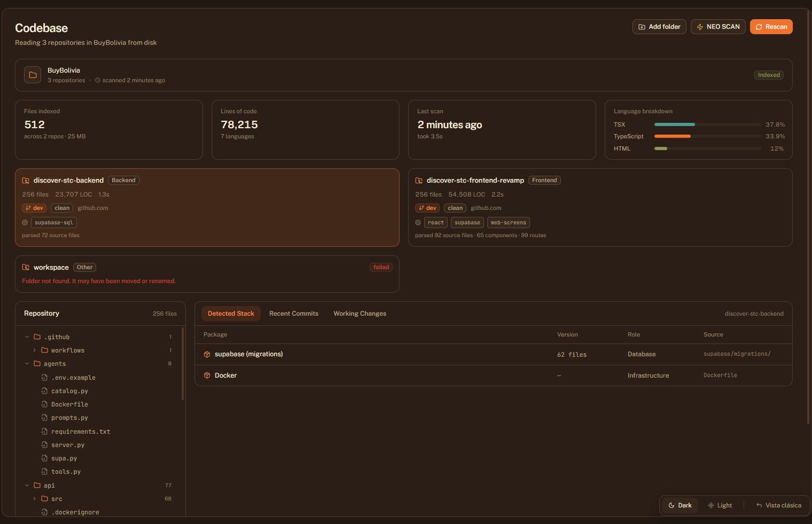
Task: Click the BuyBolivia folder row
Action: pyautogui.click(x=404, y=75)
